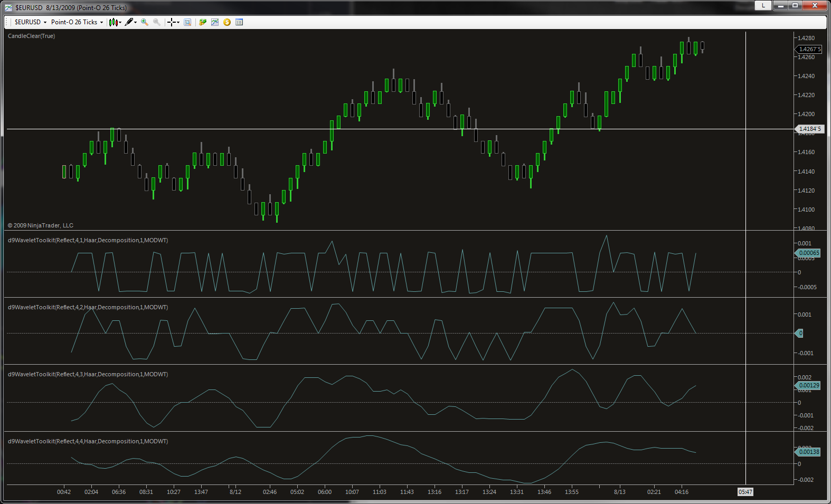Image resolution: width=831 pixels, height=504 pixels.
Task: Select the CandleClear(True) indicator label
Action: pos(31,36)
